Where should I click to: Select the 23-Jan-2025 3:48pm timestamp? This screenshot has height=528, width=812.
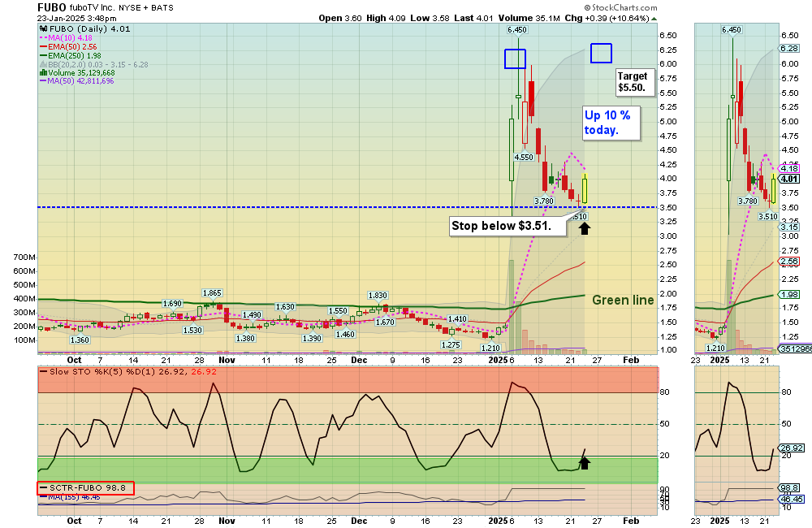click(x=76, y=18)
